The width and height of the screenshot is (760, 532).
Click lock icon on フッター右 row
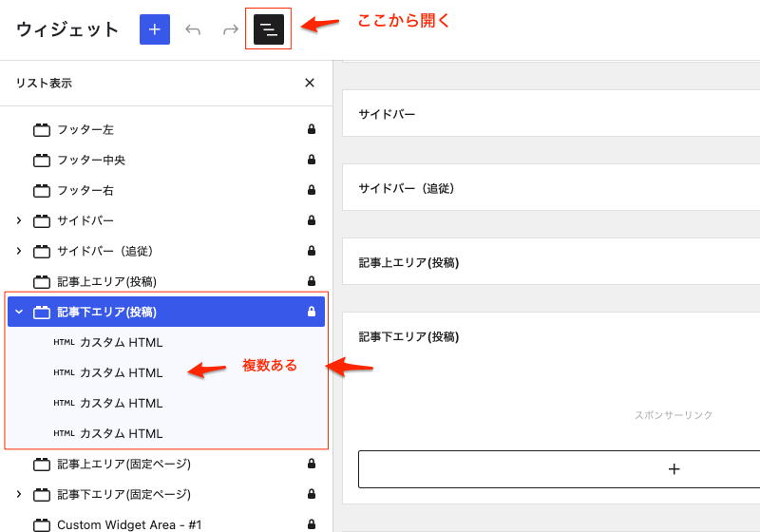point(312,190)
